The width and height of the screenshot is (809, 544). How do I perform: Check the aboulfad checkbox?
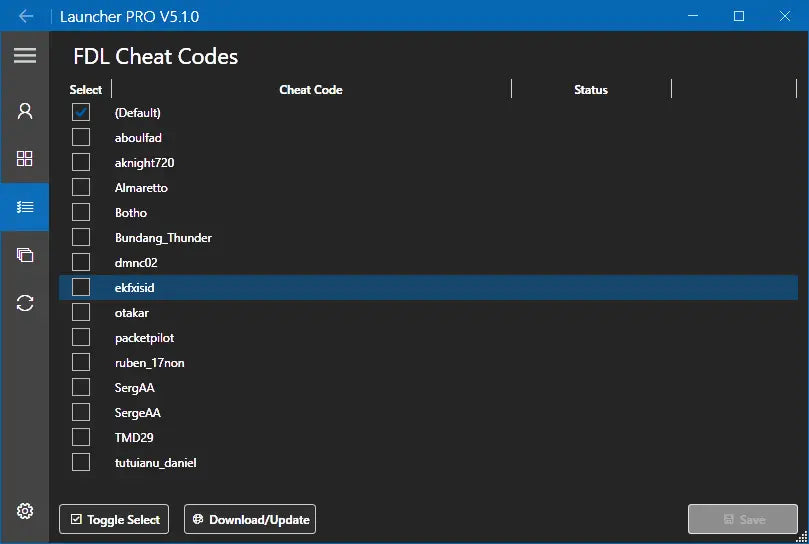(81, 137)
